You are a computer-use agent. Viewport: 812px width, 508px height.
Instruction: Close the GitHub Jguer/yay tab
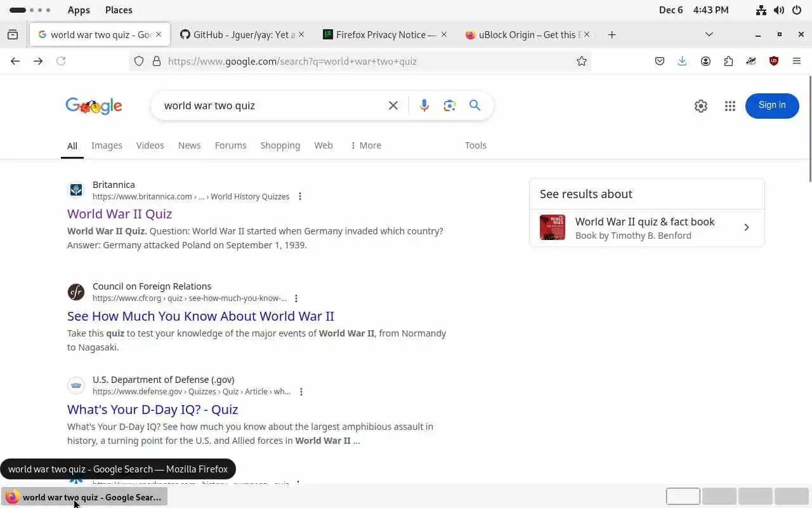tap(301, 34)
